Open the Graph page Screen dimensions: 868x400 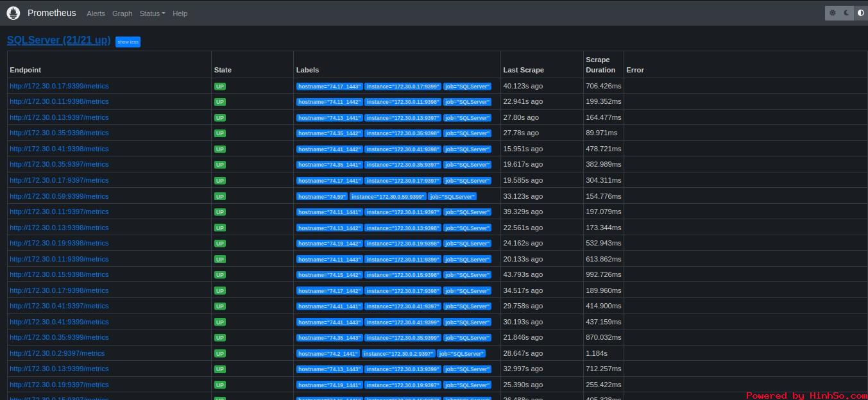[x=122, y=13]
